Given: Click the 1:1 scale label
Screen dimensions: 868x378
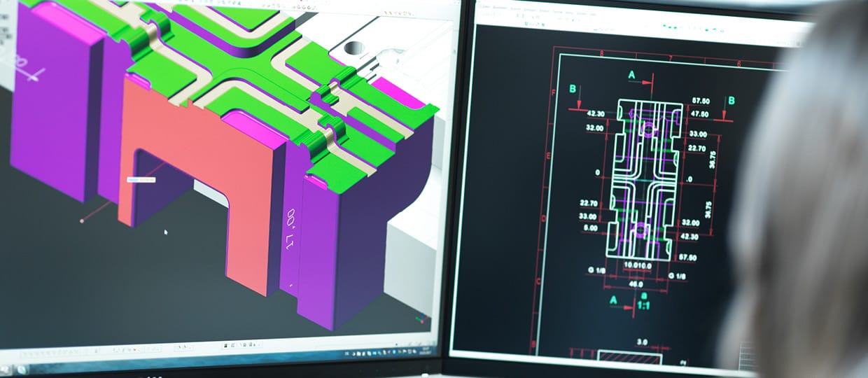Looking at the screenshot, I should coord(645,307).
